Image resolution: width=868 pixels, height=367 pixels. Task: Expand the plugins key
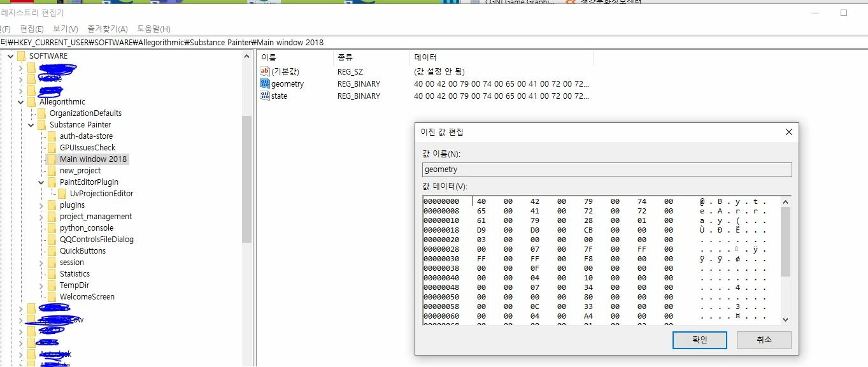point(41,205)
